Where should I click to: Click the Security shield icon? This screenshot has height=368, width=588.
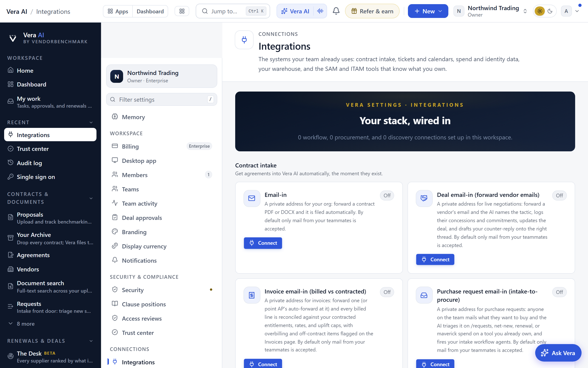tap(115, 290)
